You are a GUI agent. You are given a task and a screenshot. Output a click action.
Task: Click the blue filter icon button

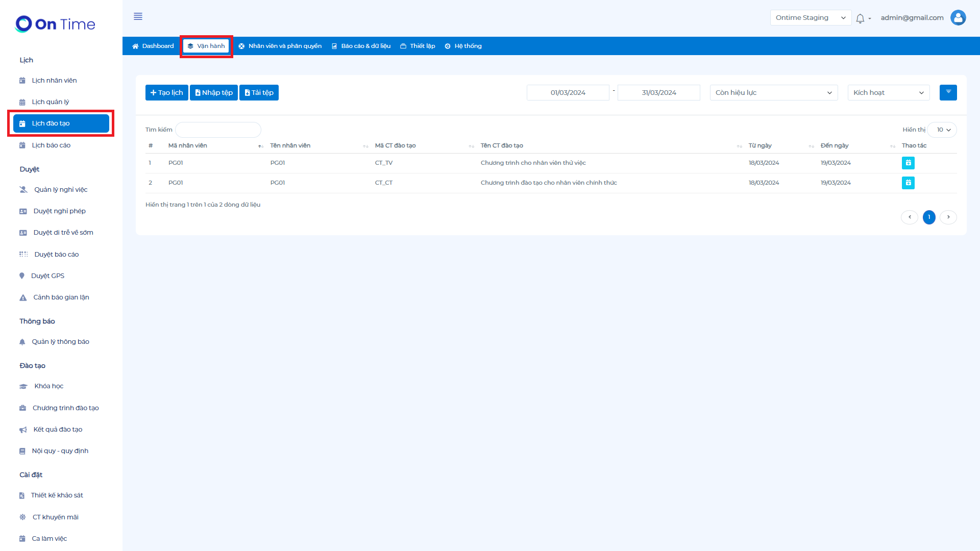948,92
